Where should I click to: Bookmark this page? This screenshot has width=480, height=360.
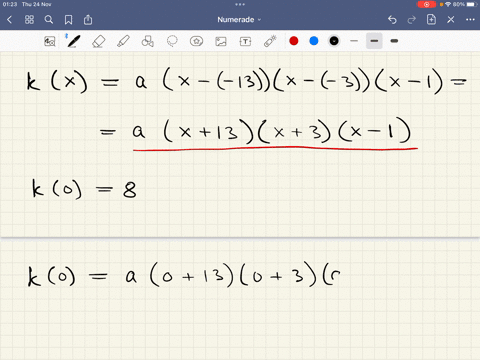click(68, 20)
